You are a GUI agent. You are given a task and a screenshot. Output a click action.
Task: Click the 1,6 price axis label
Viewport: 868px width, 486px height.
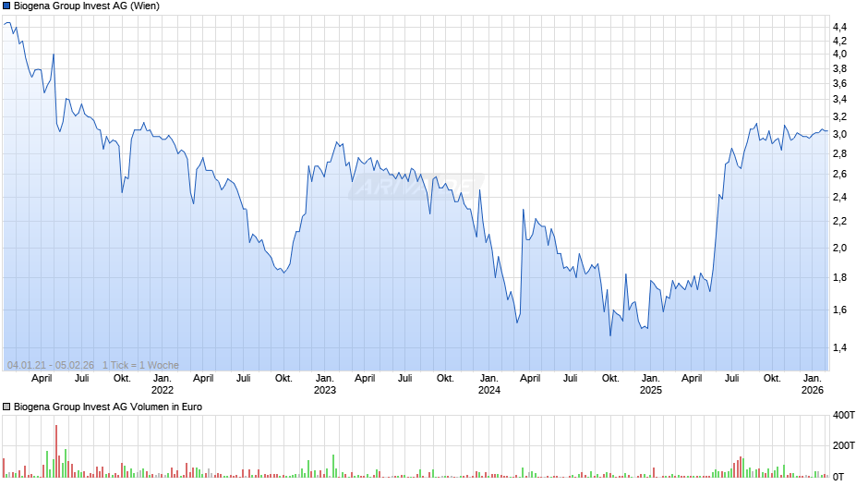tap(839, 310)
